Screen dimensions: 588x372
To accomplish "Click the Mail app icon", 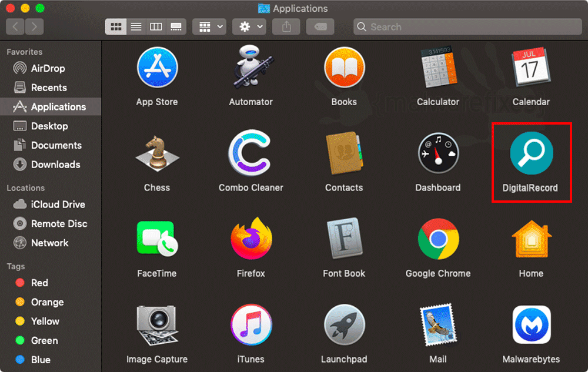I will coord(438,324).
